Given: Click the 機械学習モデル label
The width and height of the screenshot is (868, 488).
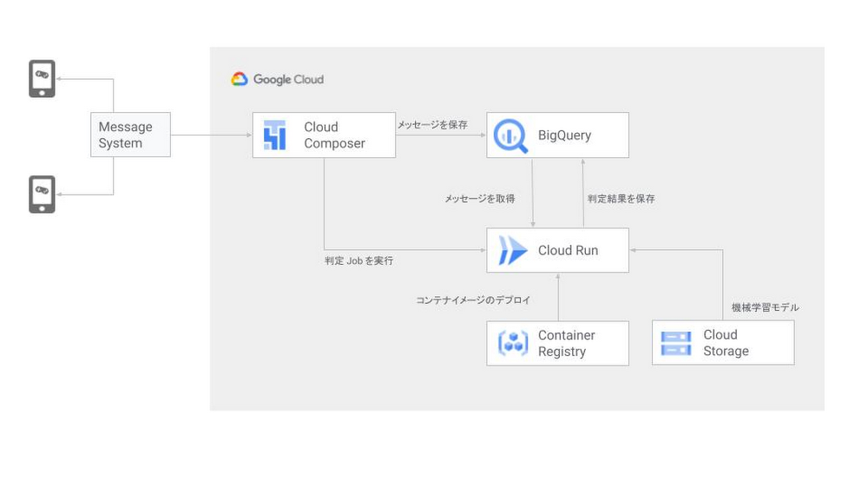Looking at the screenshot, I should (x=765, y=307).
